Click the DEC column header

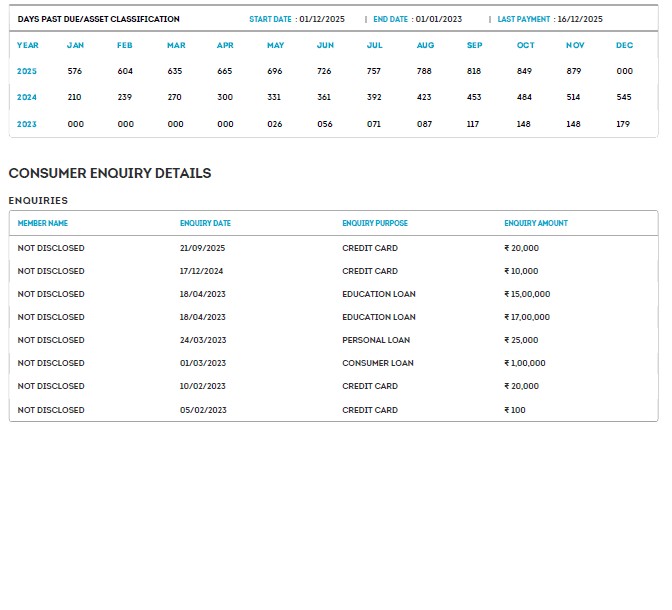624,45
